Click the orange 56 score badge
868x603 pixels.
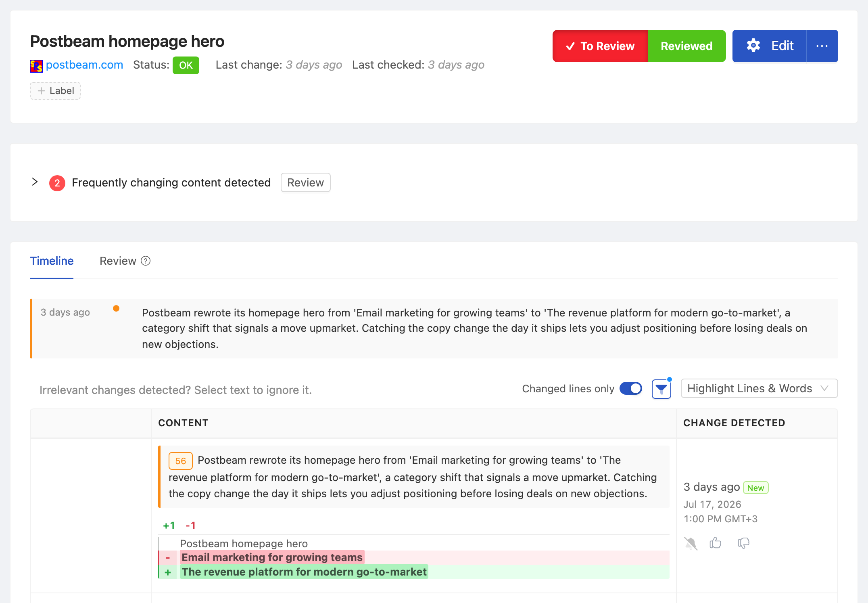tap(181, 461)
